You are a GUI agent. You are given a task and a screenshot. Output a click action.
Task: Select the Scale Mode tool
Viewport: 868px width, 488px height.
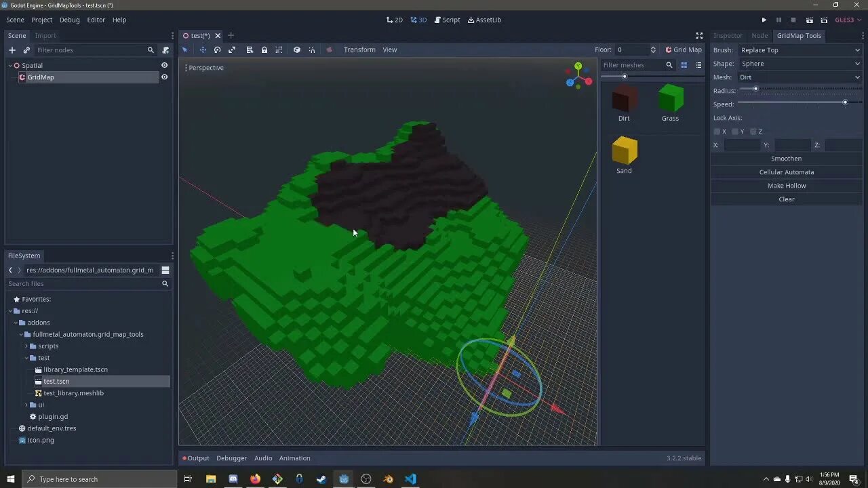pos(232,49)
